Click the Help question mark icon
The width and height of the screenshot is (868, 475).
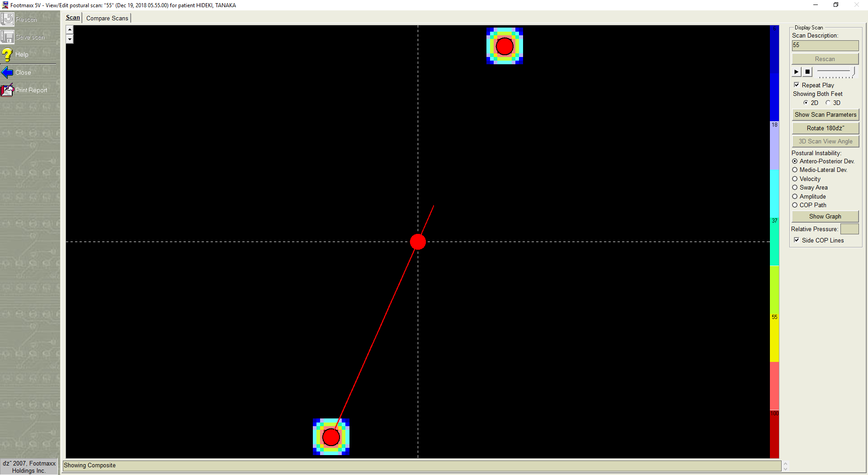7,55
